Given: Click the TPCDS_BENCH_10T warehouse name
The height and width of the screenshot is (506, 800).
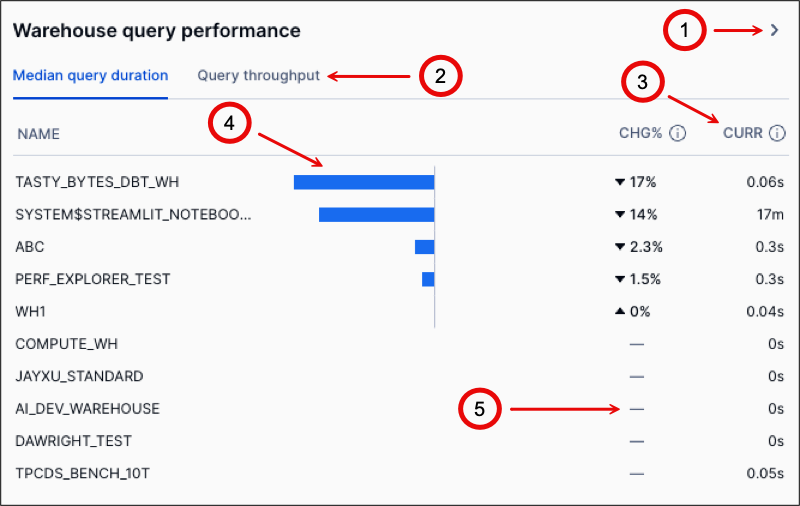Looking at the screenshot, I should pyautogui.click(x=82, y=472).
